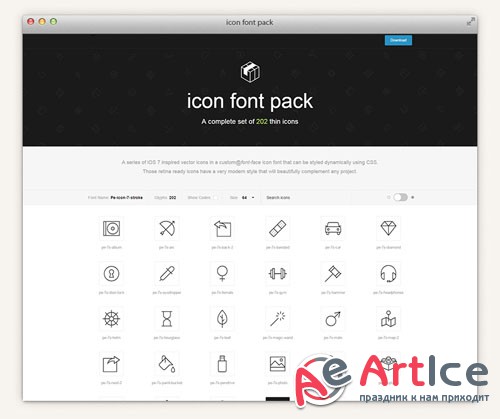Pick the headphones icon
Image resolution: width=500 pixels, height=419 pixels.
click(x=388, y=274)
